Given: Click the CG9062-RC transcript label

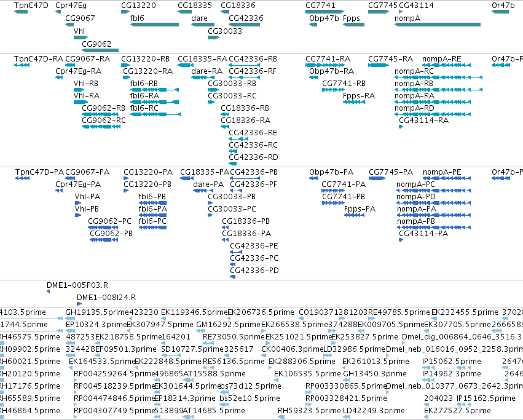Looking at the screenshot, I should coord(104,121).
